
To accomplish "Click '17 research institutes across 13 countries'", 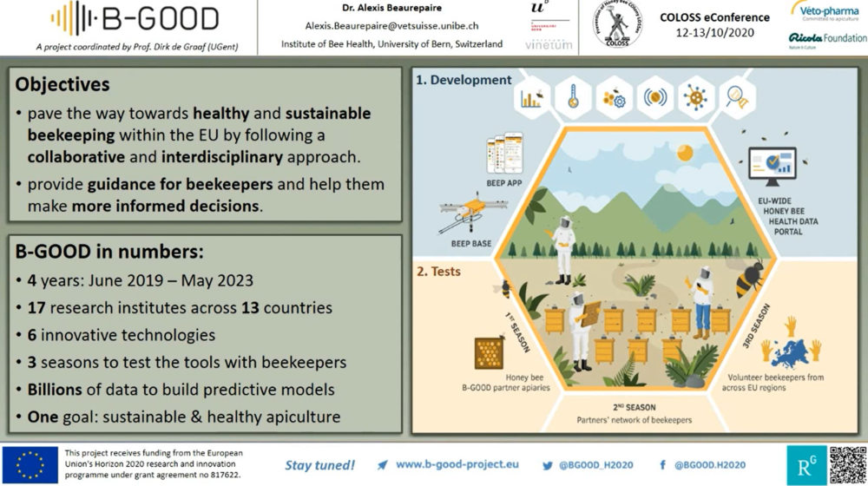I will tap(180, 308).
